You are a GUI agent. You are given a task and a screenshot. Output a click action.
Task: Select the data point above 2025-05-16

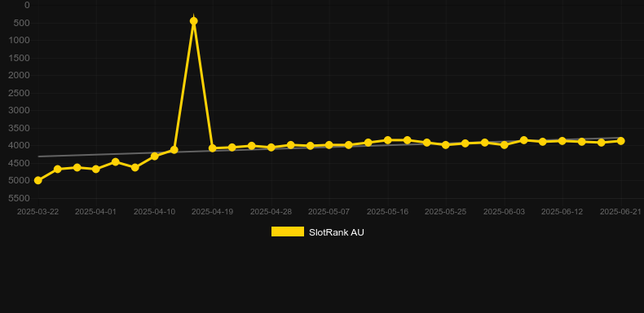coord(387,140)
